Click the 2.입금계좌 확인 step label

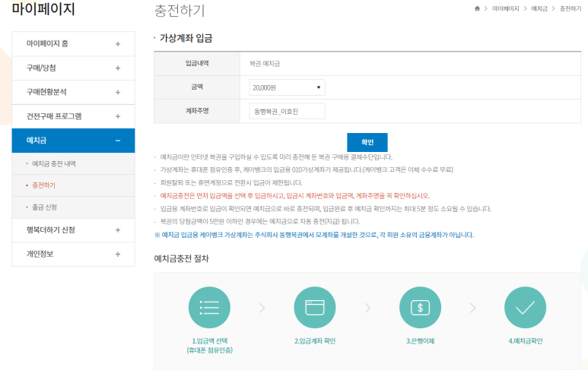(315, 341)
